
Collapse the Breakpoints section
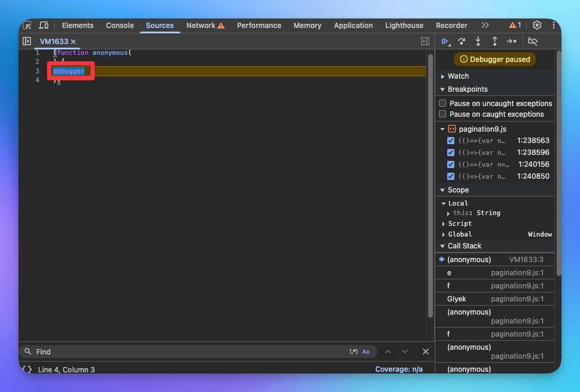point(442,89)
